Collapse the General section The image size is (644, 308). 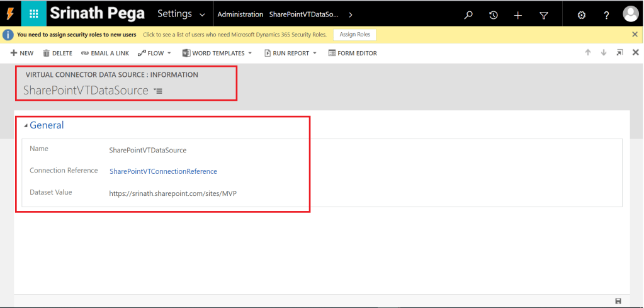click(x=26, y=125)
